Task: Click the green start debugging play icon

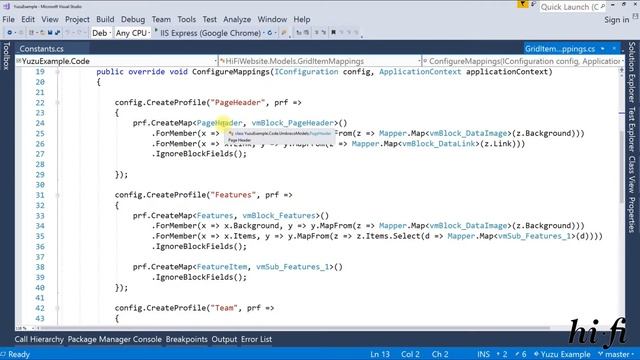Action: point(156,31)
